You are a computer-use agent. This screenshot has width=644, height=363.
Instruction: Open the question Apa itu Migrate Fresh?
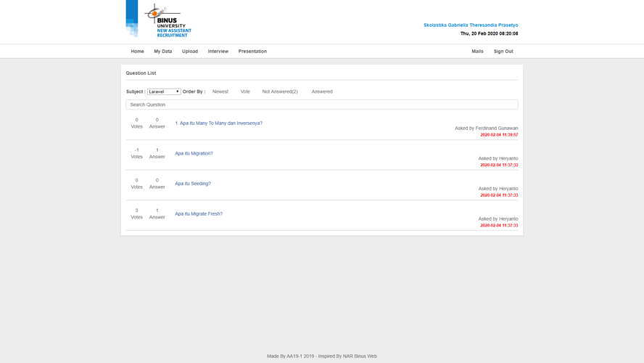[x=199, y=214]
